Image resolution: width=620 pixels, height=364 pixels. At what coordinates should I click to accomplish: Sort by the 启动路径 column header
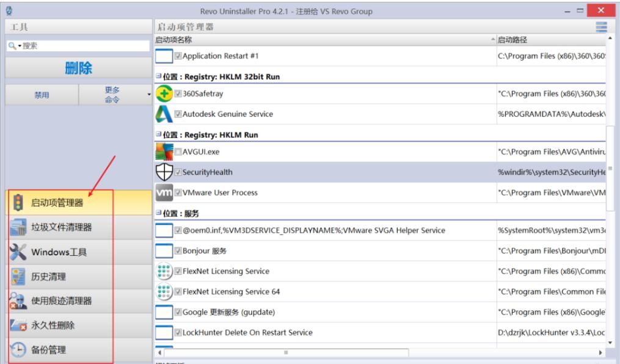tap(550, 40)
